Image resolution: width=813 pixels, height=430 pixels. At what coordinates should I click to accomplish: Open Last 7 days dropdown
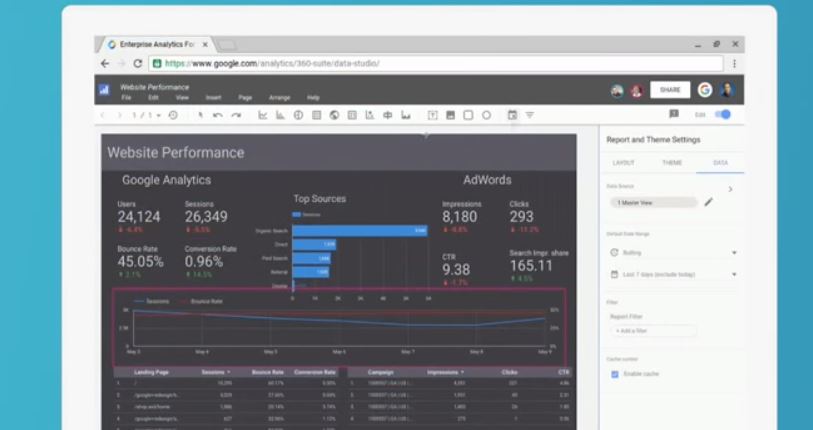point(733,274)
